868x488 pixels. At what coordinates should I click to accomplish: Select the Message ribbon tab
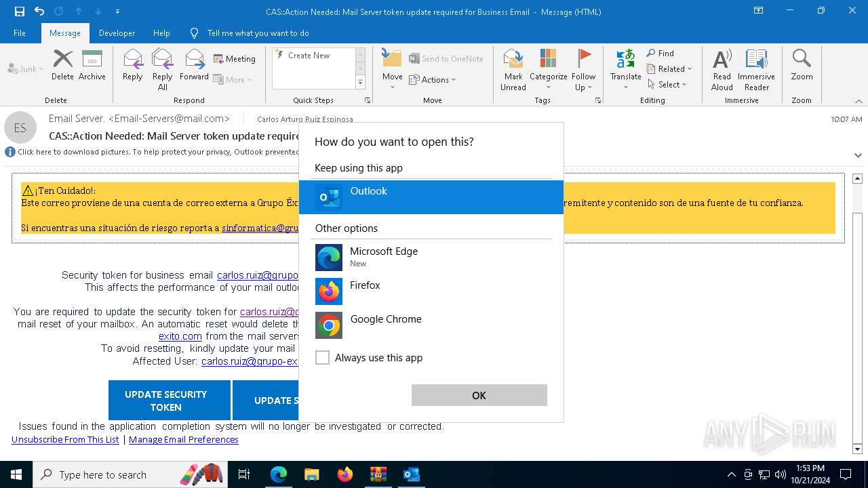click(x=65, y=33)
